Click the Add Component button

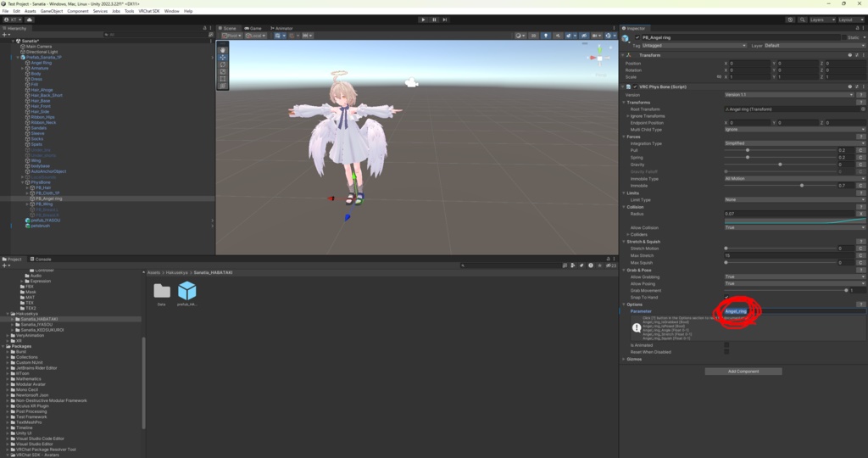[x=743, y=371]
